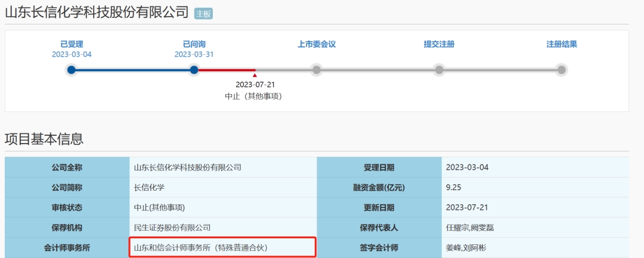Select the 更新日期 value 2023-07-21
644x258 pixels.
click(x=467, y=207)
